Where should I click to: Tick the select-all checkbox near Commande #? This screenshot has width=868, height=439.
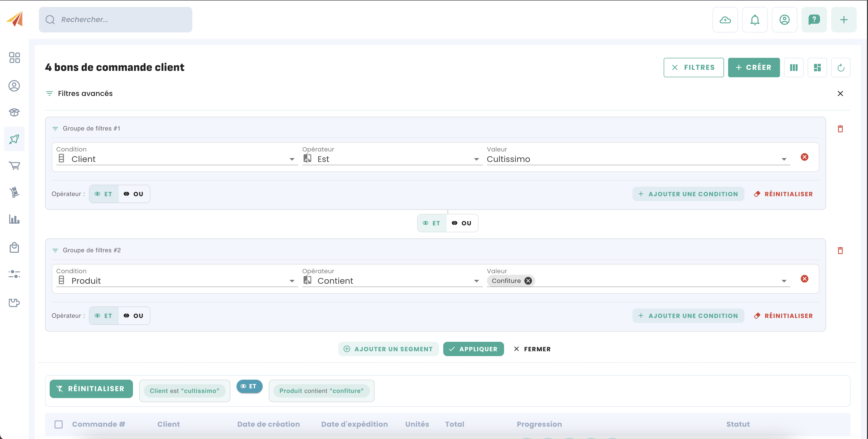pyautogui.click(x=59, y=424)
